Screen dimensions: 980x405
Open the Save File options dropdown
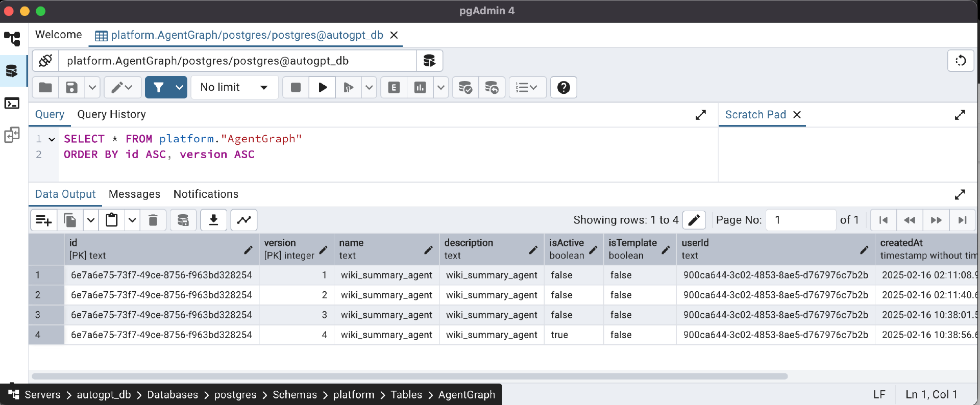click(x=92, y=87)
